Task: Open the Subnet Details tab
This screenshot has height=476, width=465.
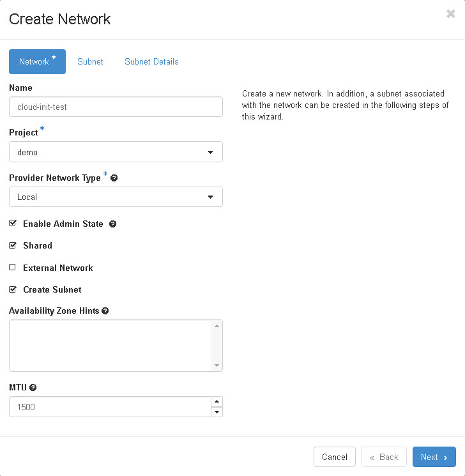Action: point(151,62)
